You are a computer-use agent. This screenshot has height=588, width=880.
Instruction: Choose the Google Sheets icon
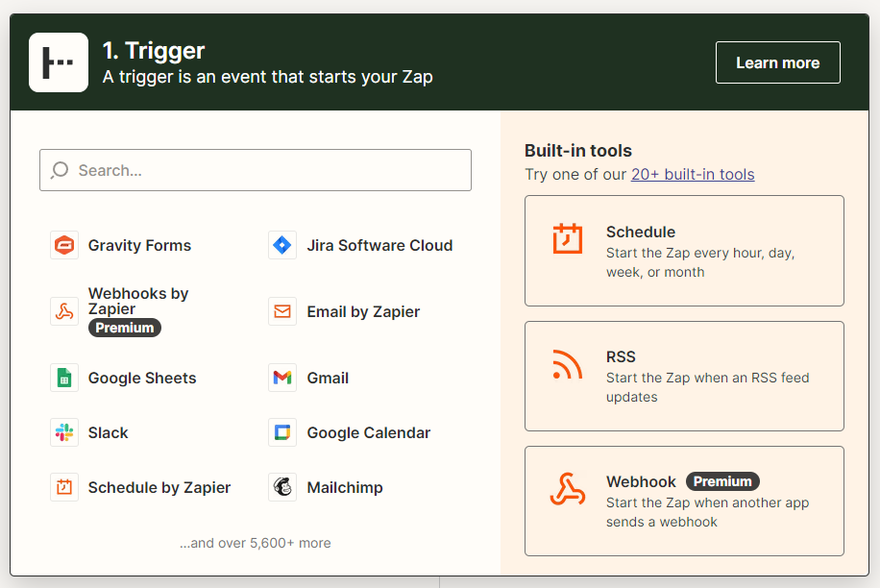(x=64, y=378)
